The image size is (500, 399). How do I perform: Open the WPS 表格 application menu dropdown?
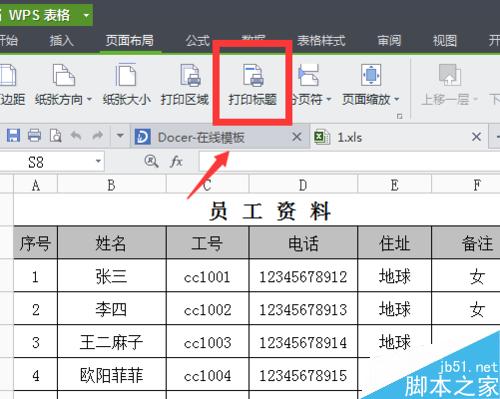coord(86,15)
